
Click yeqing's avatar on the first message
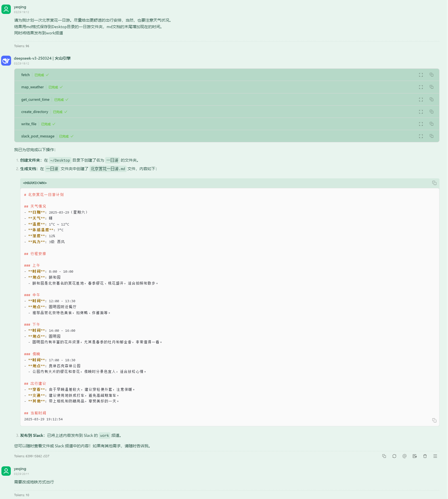point(6,9)
